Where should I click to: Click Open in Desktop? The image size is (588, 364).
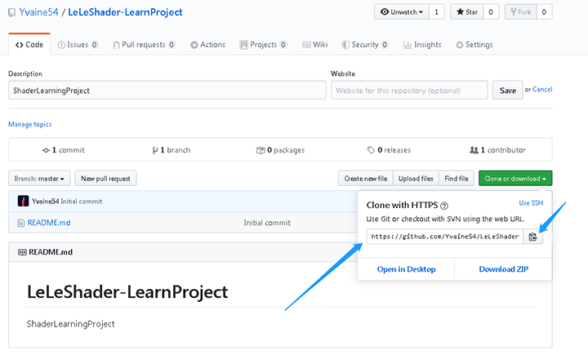click(x=406, y=269)
